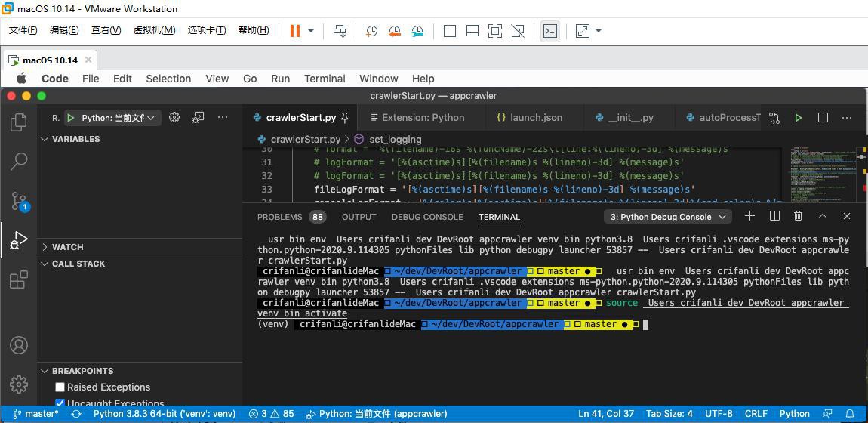Start debugging with the green play button

pos(71,117)
